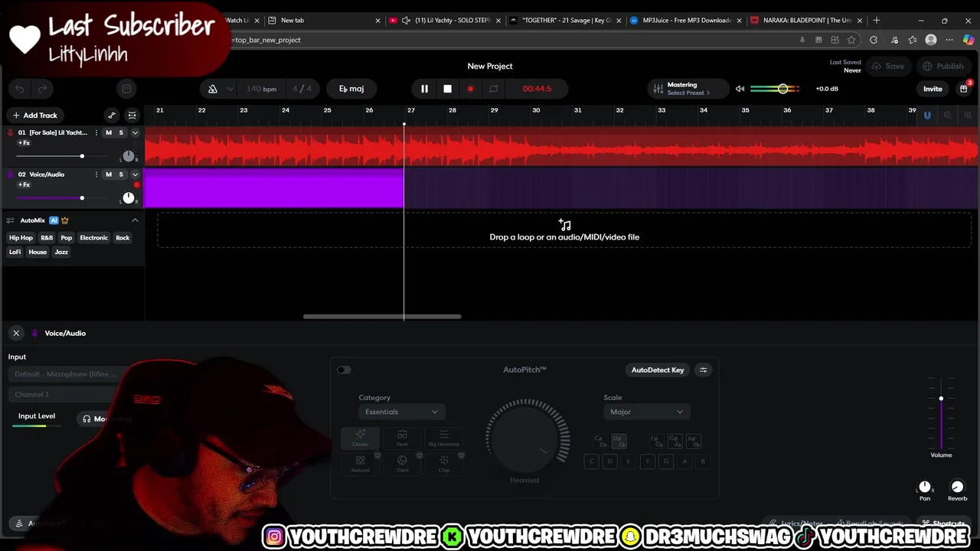
Task: Toggle the magnet snap icon on timeline
Action: point(927,116)
